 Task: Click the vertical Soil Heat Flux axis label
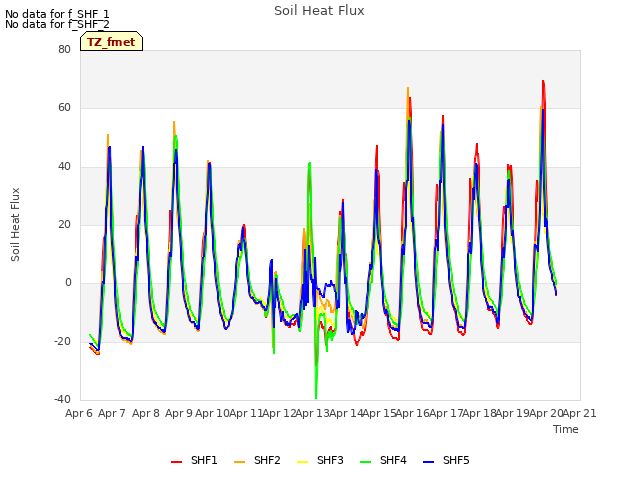pos(15,224)
